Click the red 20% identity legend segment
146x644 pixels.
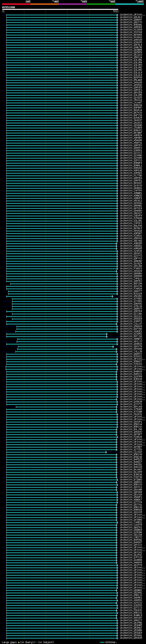[16, 4]
